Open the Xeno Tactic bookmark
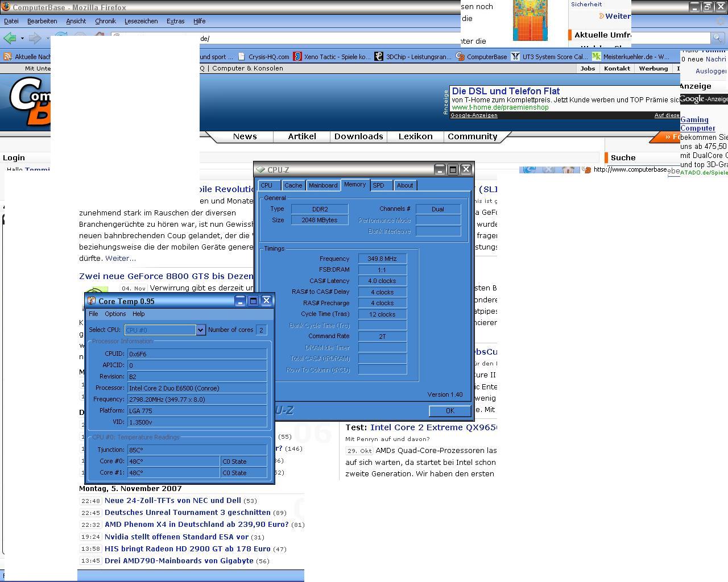The height and width of the screenshot is (582, 728). pyautogui.click(x=332, y=56)
